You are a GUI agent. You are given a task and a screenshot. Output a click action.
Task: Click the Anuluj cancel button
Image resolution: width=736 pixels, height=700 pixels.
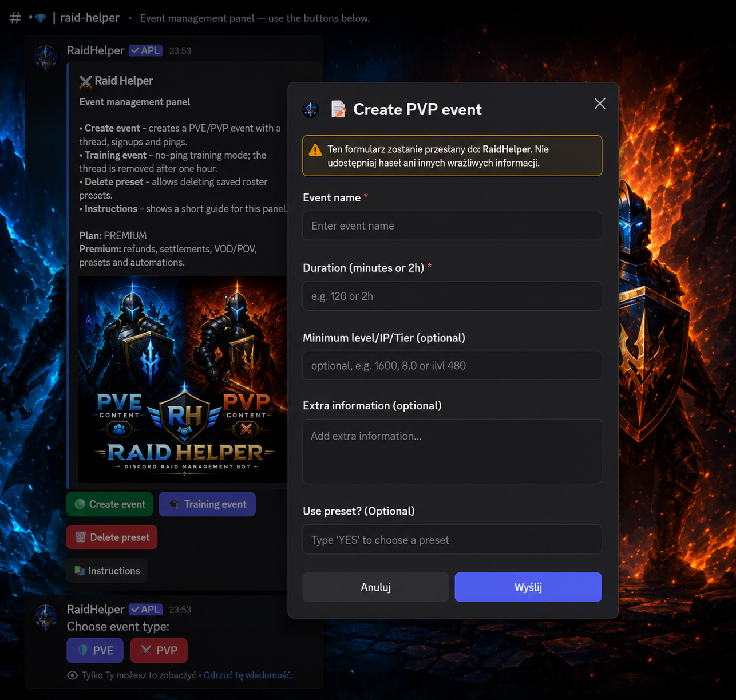(375, 587)
